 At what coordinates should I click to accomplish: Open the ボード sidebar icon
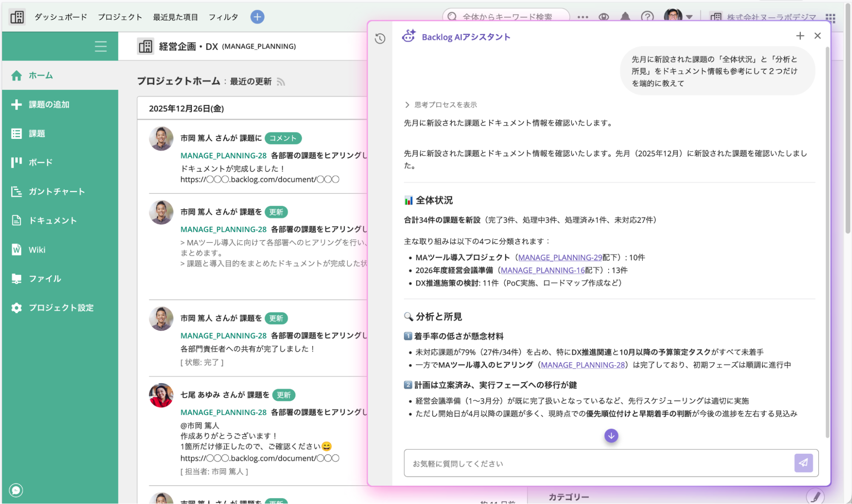tap(16, 162)
